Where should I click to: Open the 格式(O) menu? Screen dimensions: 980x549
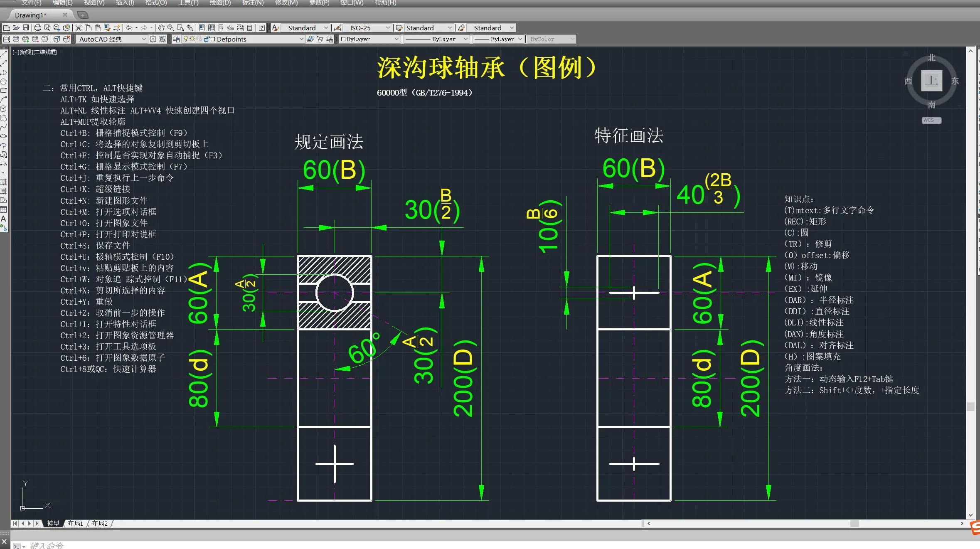click(x=156, y=2)
